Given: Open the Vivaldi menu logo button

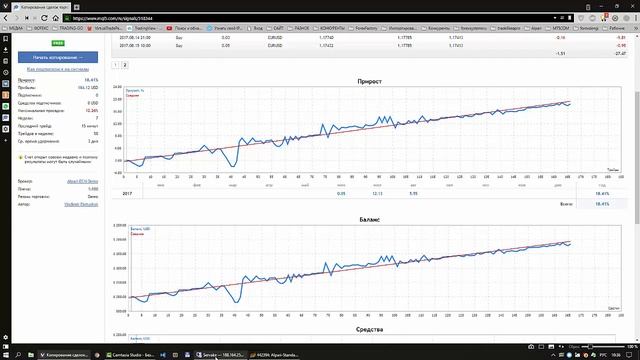Looking at the screenshot, I should [x=5, y=7].
